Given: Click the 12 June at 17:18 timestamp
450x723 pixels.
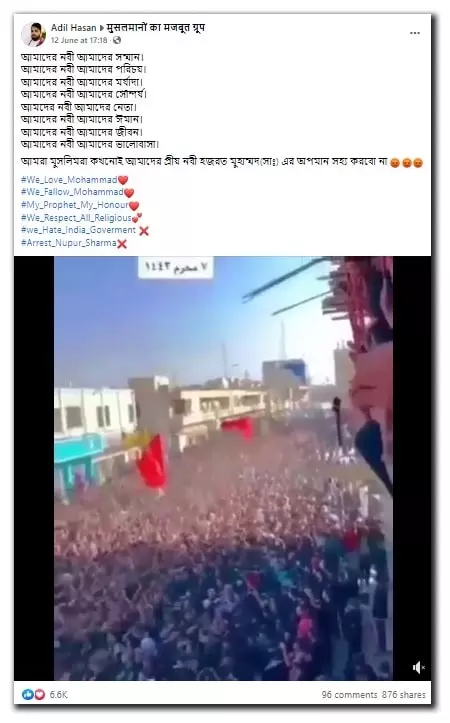Looking at the screenshot, I should pyautogui.click(x=79, y=41).
